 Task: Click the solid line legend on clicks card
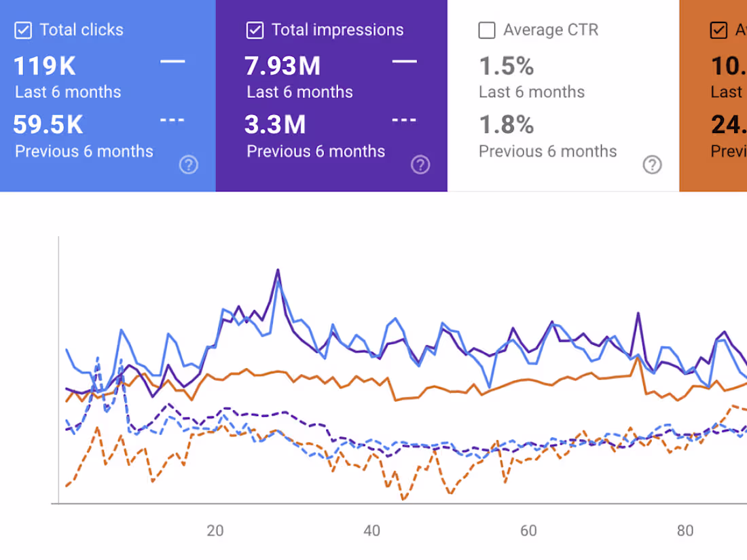(172, 61)
